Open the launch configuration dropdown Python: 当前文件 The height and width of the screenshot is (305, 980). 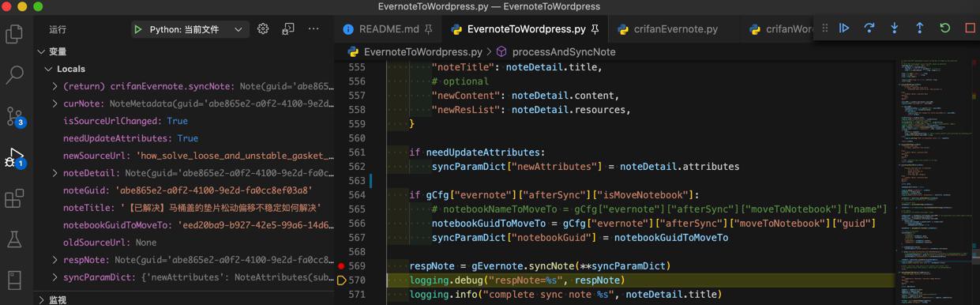(x=190, y=29)
